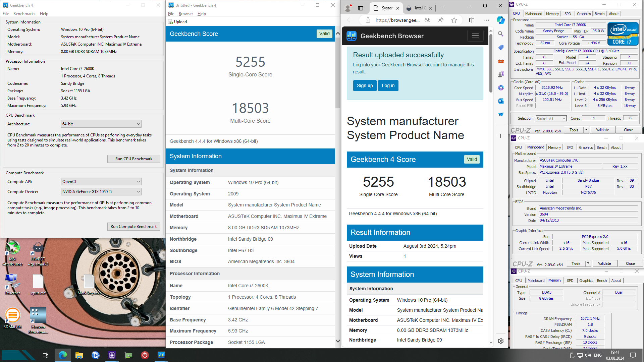The height and width of the screenshot is (362, 644).
Task: Open Edge sidebar settings gear
Action: (501, 341)
